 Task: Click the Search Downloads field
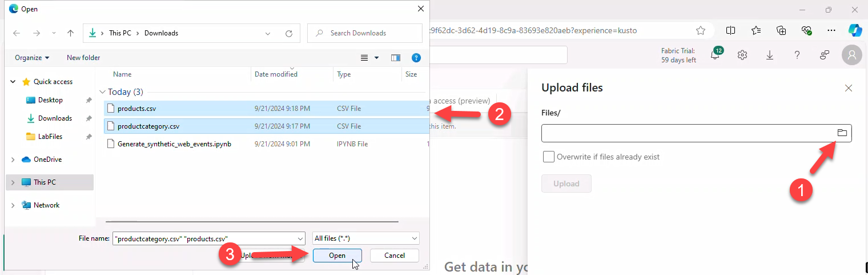(x=364, y=33)
